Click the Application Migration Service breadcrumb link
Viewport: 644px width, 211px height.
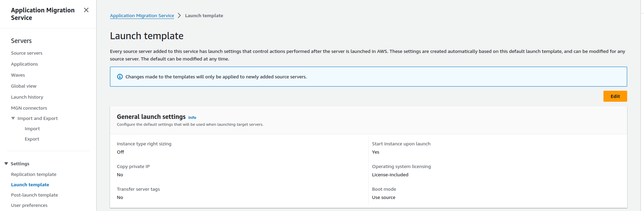click(x=142, y=15)
